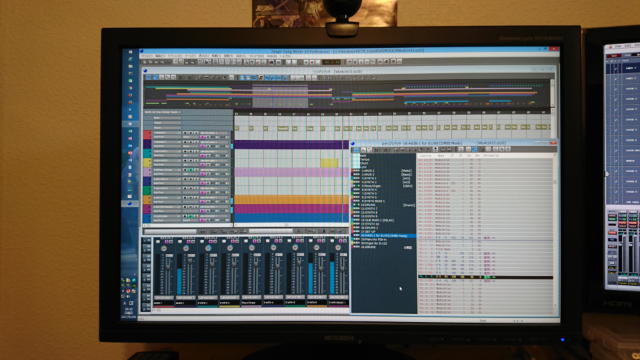640x360 pixels.
Task: Click the red record button in transport toolbar
Action: 312,62
